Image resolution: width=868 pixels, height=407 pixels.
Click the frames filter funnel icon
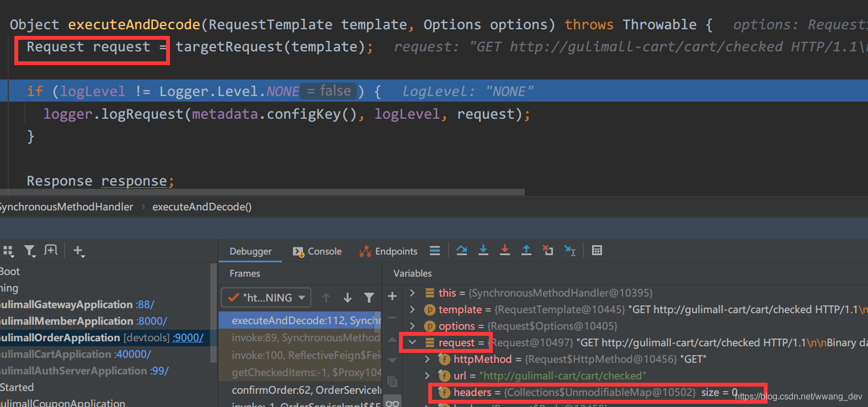pyautogui.click(x=369, y=298)
